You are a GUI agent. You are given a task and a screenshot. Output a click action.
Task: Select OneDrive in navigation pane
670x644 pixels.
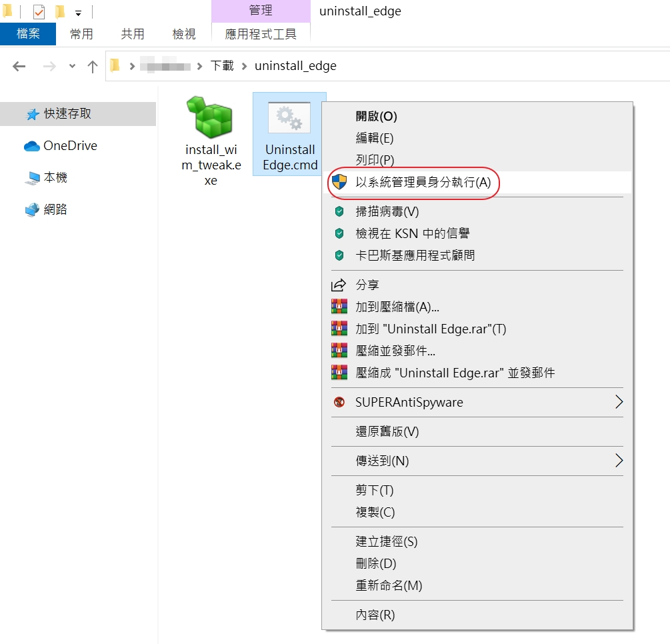click(x=71, y=146)
